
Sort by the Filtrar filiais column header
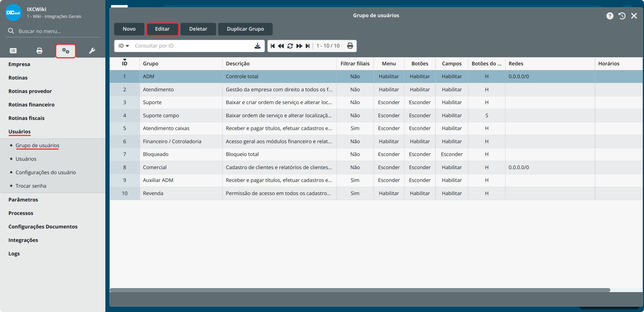[x=355, y=64]
